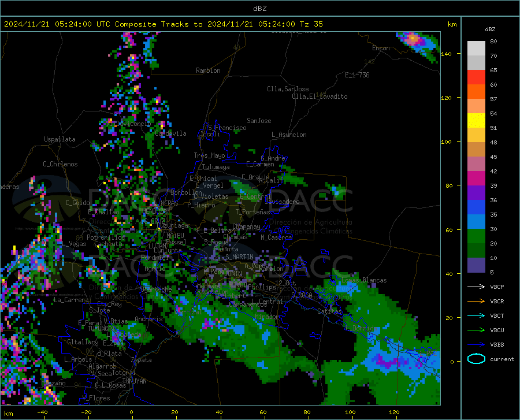Click the 'Tulumaya' map label

[x=216, y=167]
